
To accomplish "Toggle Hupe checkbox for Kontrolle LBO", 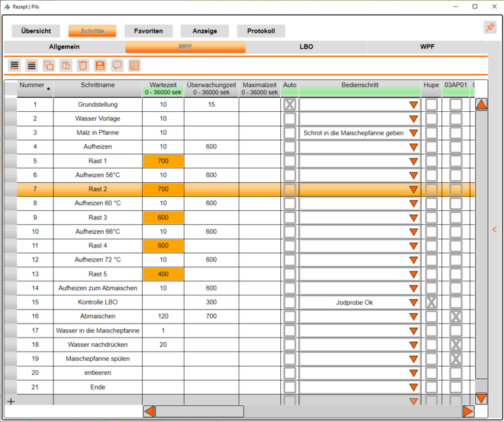I will pyautogui.click(x=431, y=302).
